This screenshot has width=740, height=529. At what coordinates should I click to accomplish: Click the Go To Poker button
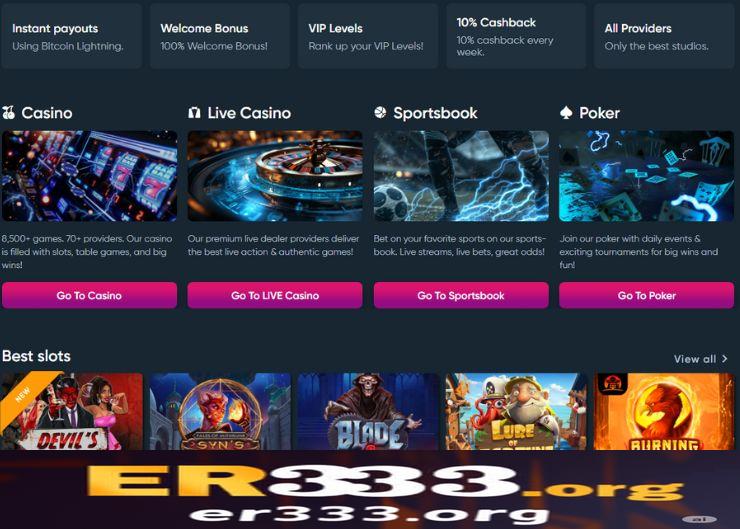tap(647, 295)
